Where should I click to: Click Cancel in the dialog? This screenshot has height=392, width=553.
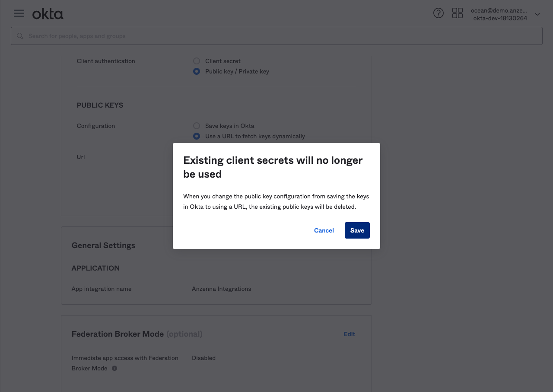click(x=324, y=230)
